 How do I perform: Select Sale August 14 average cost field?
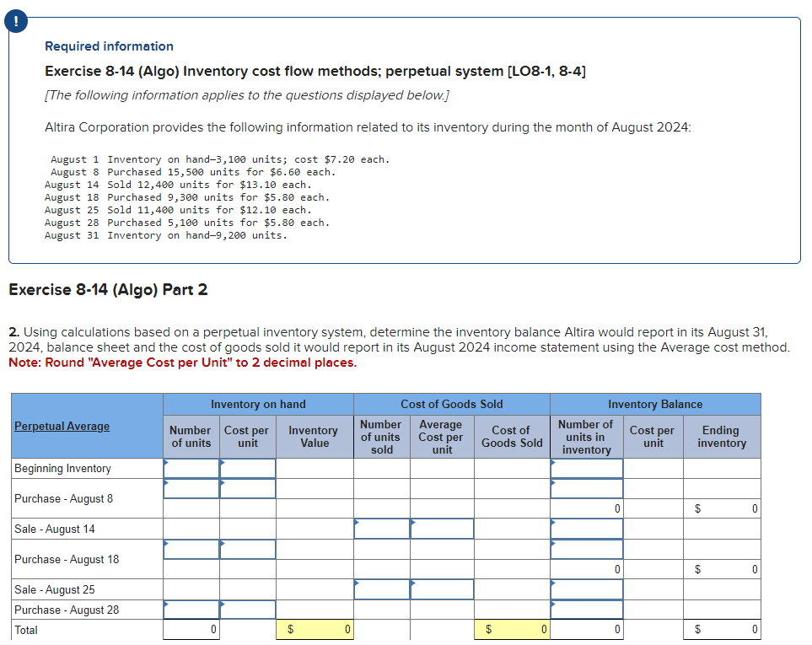coord(442,529)
